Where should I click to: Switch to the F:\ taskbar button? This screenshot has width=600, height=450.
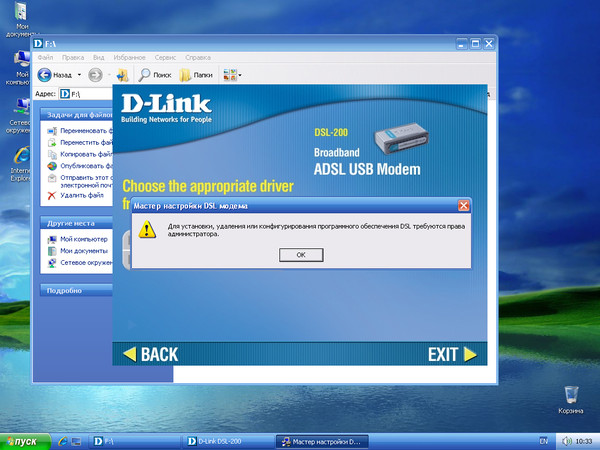[135, 442]
